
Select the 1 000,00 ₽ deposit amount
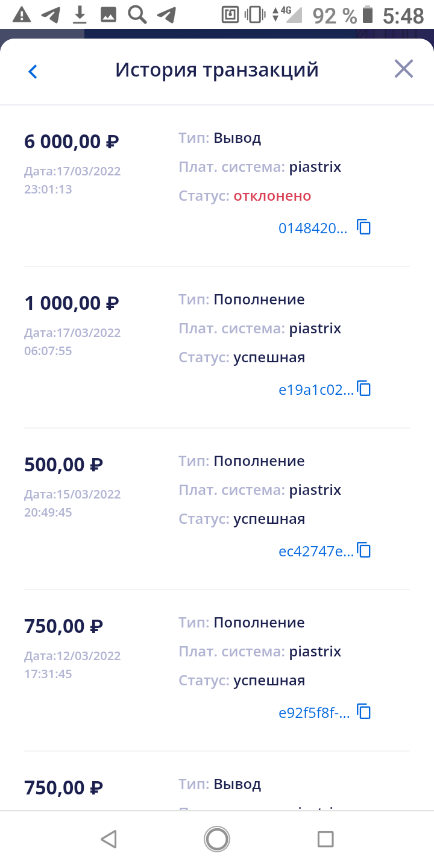[x=72, y=303]
